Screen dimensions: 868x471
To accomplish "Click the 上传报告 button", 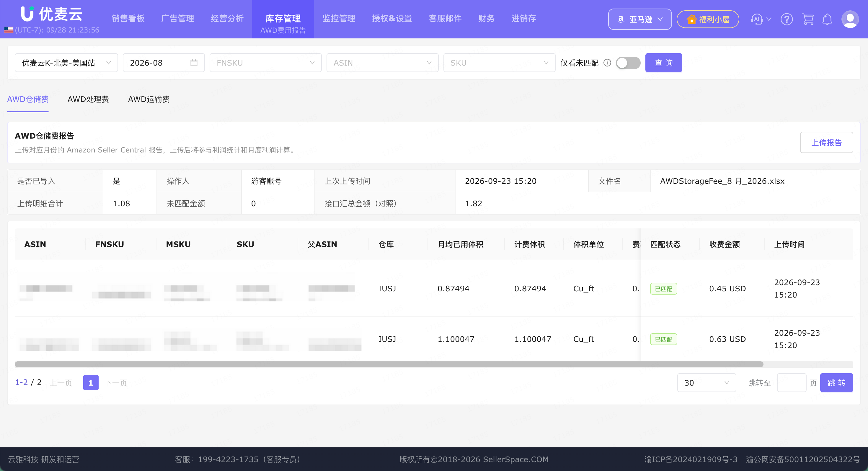I will point(826,143).
